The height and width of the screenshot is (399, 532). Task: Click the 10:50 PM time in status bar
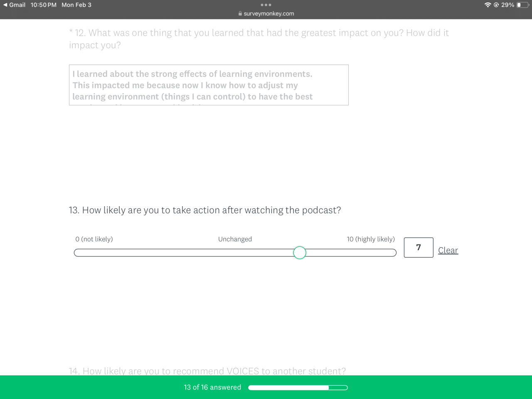pos(44,5)
